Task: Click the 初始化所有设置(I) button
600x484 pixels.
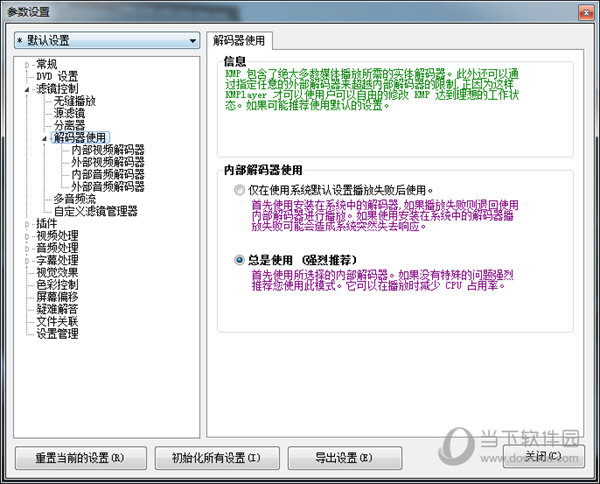Action: pyautogui.click(x=215, y=457)
